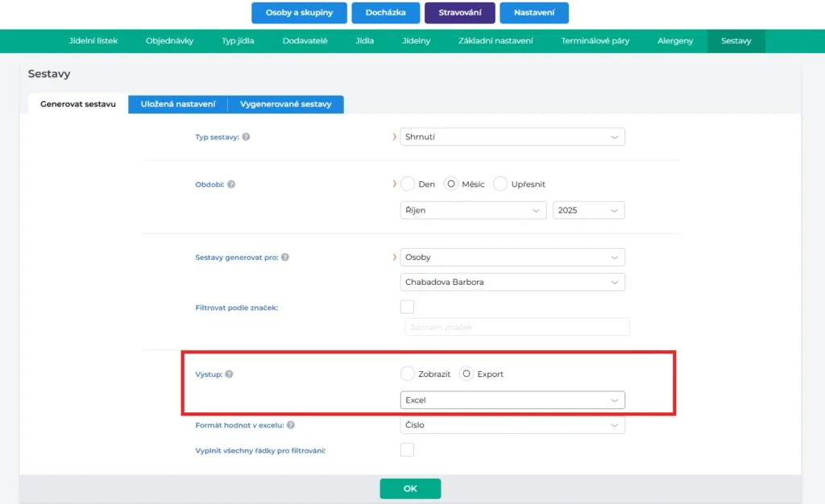Open the Vygenerované sestavy tab

pos(285,105)
